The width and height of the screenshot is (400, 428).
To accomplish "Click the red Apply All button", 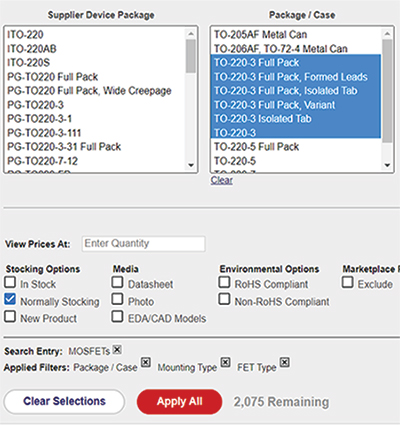I will (x=179, y=402).
